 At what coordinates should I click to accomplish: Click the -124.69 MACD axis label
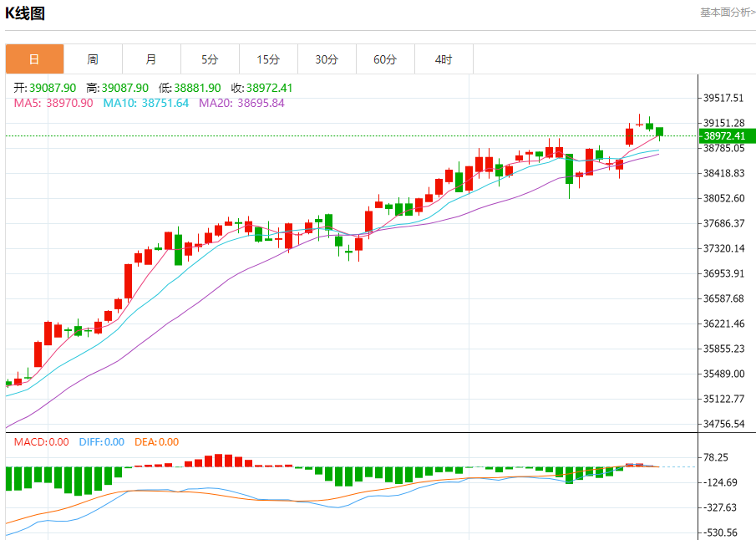[720, 482]
